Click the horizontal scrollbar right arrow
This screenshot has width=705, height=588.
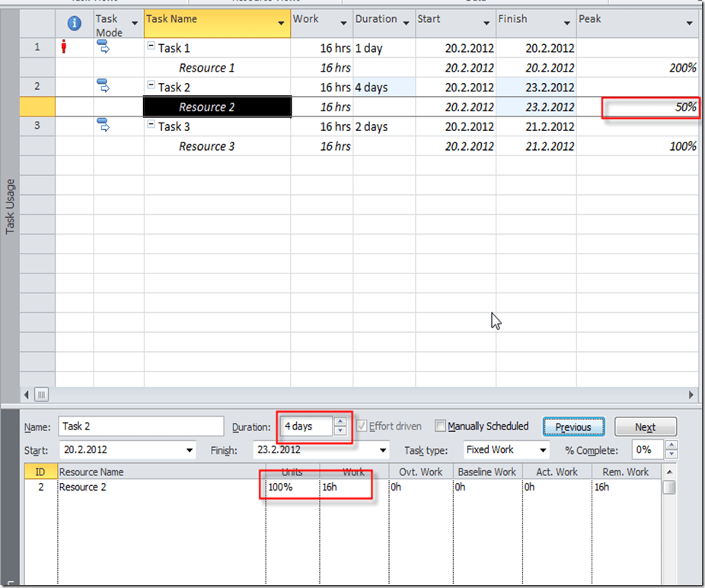(x=691, y=395)
